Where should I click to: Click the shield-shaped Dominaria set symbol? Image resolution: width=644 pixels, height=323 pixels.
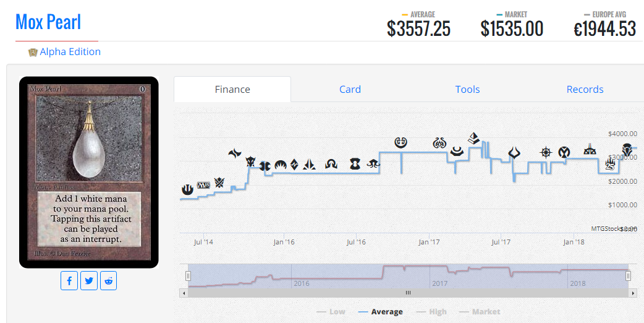click(627, 150)
